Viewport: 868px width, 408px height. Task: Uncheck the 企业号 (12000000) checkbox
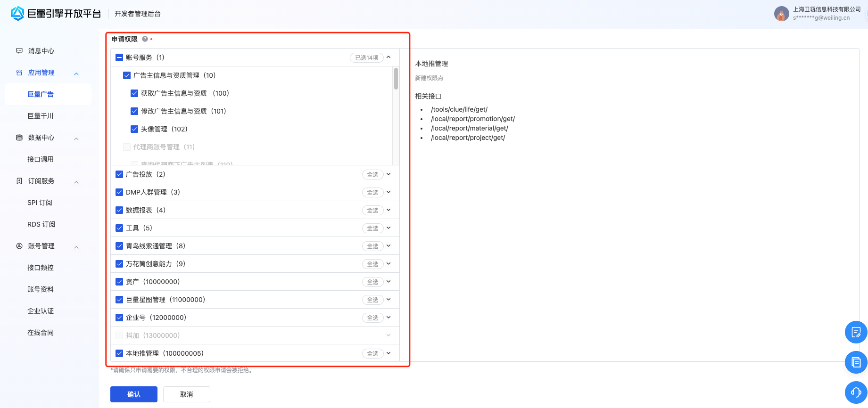point(119,318)
